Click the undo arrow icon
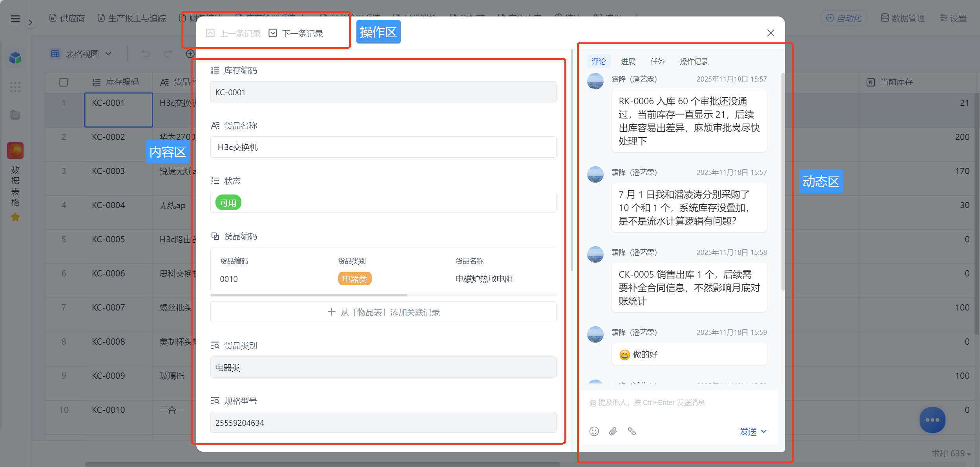 [146, 54]
